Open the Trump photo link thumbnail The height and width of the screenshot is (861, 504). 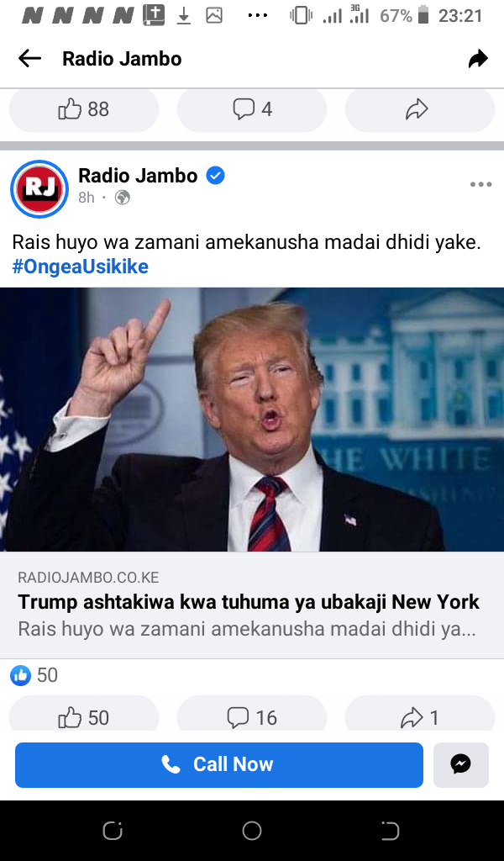(252, 420)
